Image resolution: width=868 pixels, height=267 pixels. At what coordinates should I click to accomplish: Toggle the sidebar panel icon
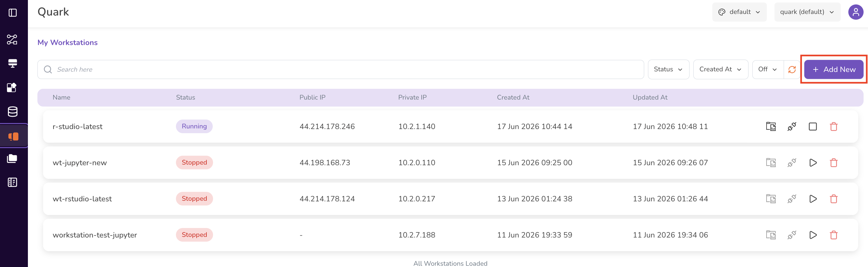[12, 13]
